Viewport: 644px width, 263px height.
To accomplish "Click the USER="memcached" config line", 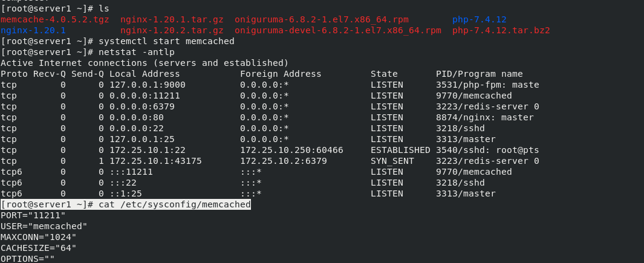I will [x=44, y=226].
